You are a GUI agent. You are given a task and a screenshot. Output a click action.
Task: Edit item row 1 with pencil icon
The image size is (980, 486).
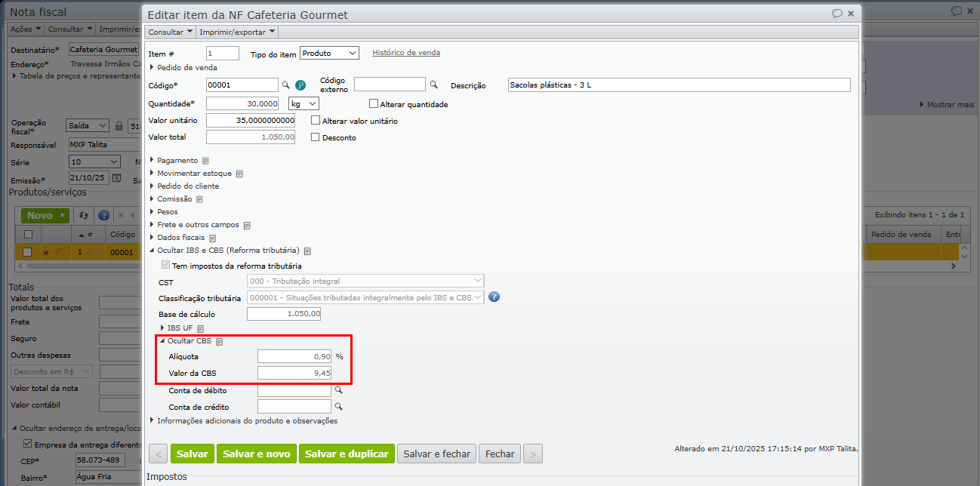pyautogui.click(x=57, y=252)
